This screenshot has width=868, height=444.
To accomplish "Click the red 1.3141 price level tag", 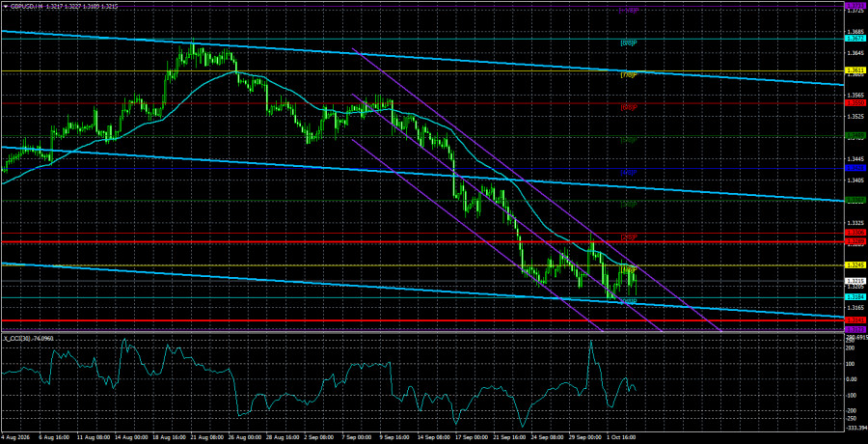I will (855, 320).
